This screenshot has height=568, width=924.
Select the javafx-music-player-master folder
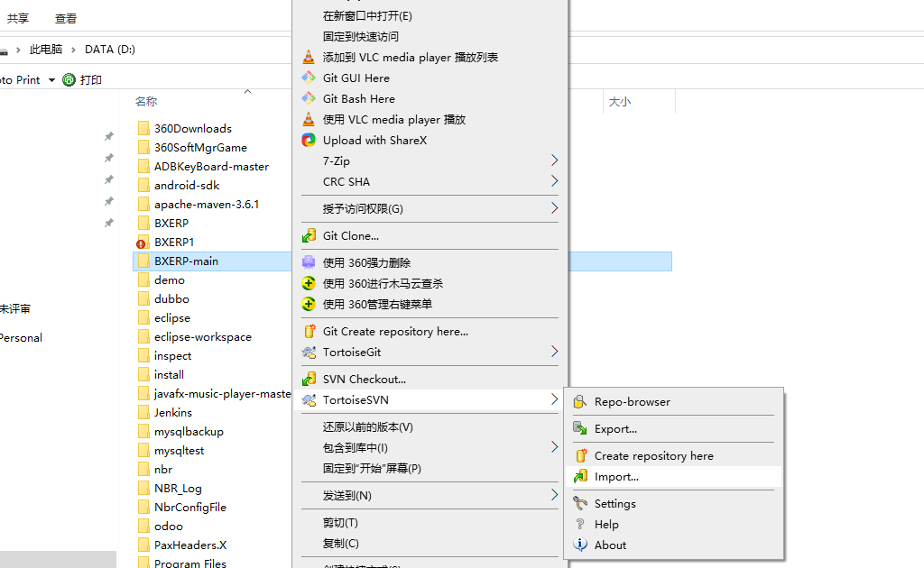(x=222, y=394)
